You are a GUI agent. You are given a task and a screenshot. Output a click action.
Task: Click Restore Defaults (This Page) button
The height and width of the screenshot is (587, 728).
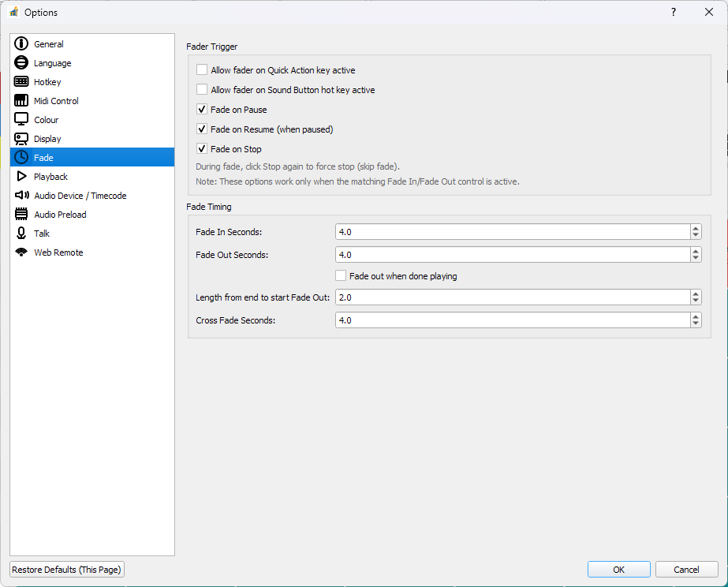pos(67,570)
